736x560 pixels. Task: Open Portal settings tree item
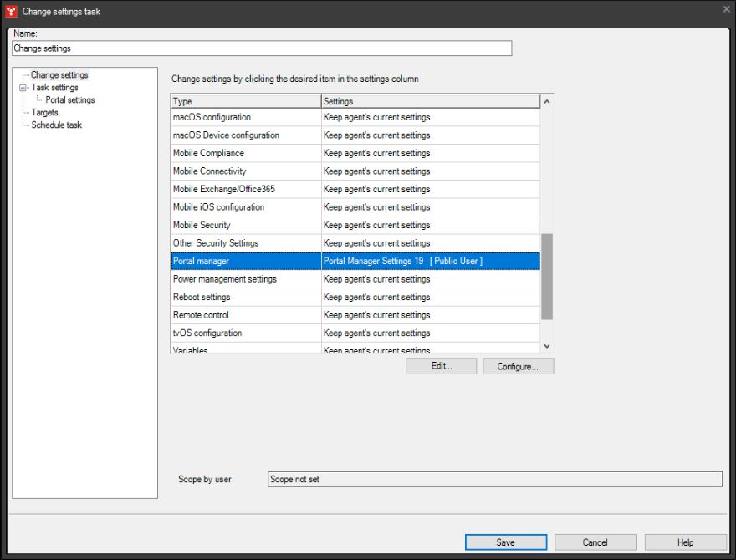coord(70,100)
